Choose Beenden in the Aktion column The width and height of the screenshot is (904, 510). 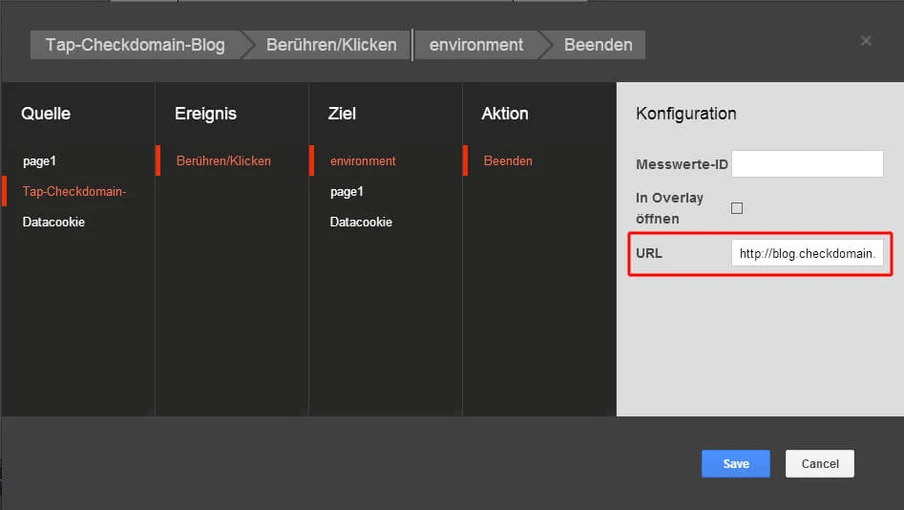click(x=508, y=160)
